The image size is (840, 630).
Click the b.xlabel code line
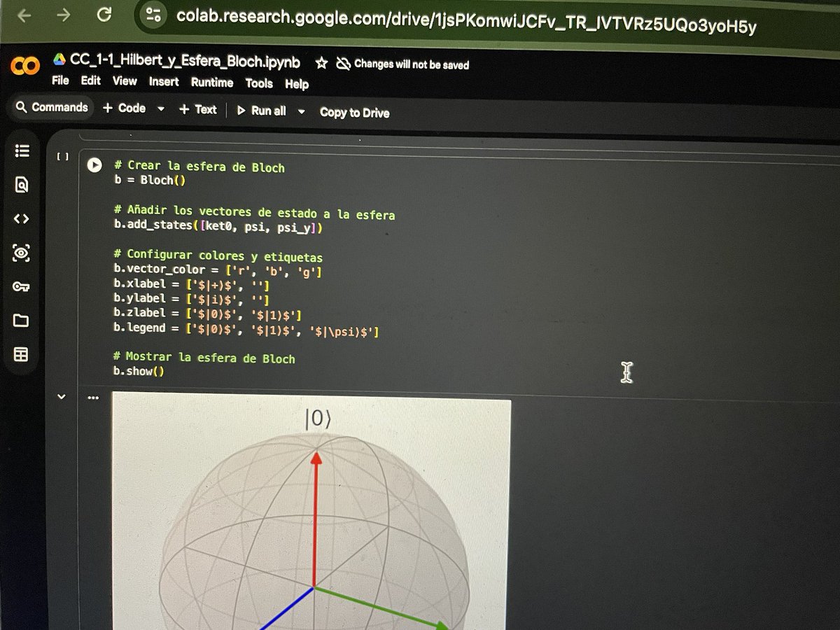pyautogui.click(x=192, y=284)
